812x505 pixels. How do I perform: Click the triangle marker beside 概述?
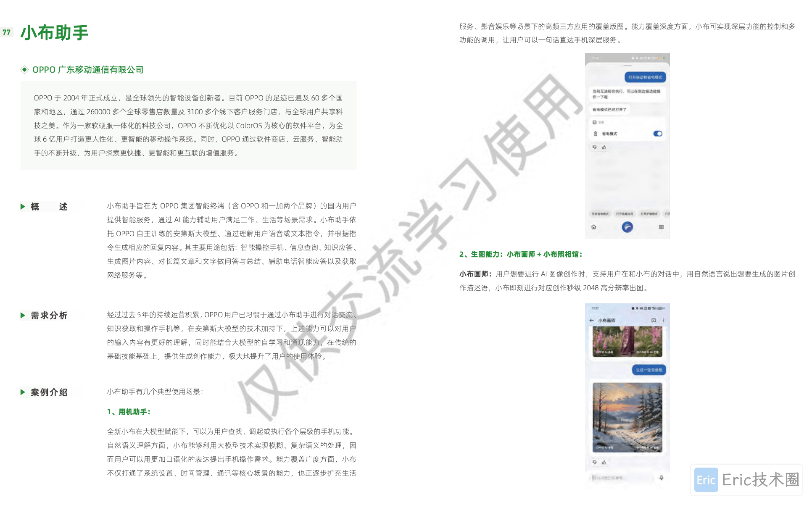[23, 206]
